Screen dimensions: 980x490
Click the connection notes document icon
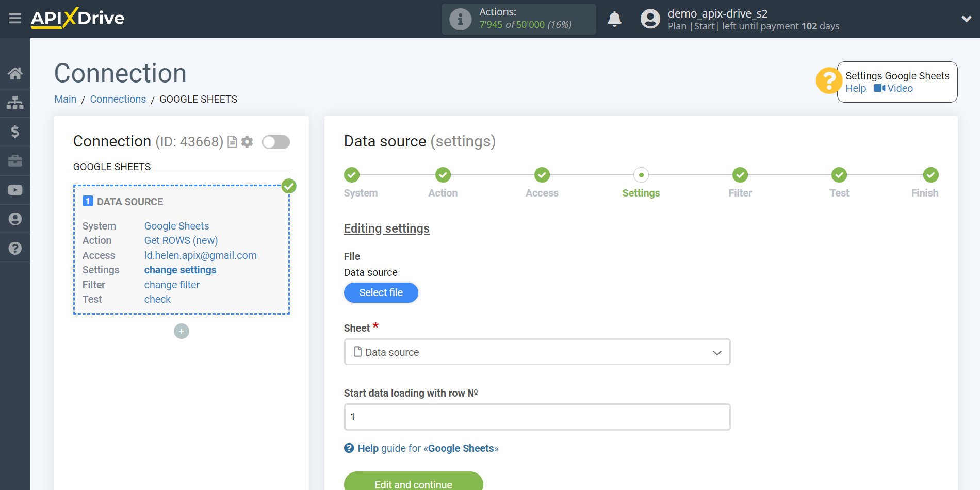(232, 142)
